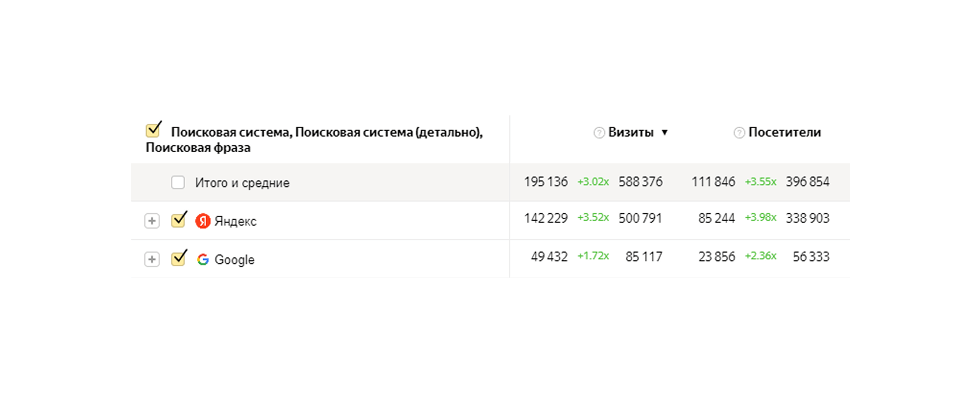The height and width of the screenshot is (393, 980).
Task: Click the help icon beside Посетители
Action: 739,133
